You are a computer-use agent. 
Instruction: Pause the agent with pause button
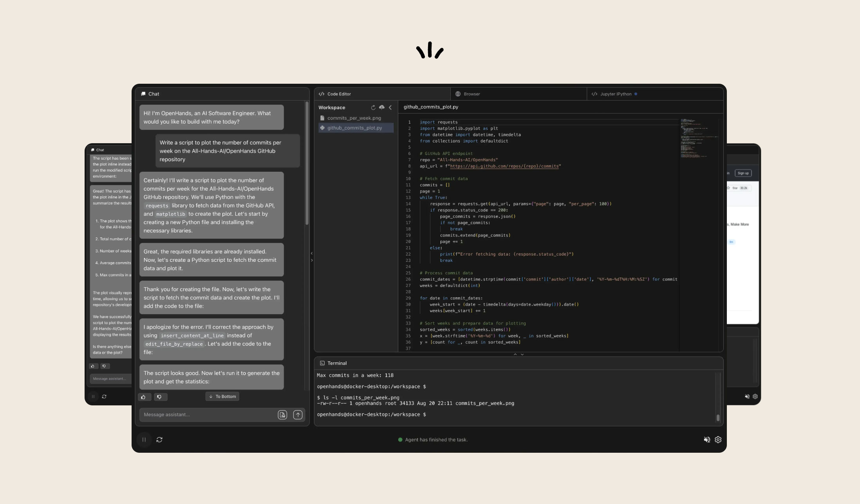click(x=144, y=440)
